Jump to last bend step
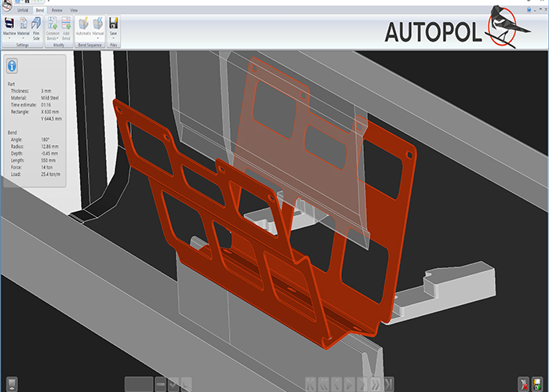The height and width of the screenshot is (392, 549). pyautogui.click(x=389, y=384)
